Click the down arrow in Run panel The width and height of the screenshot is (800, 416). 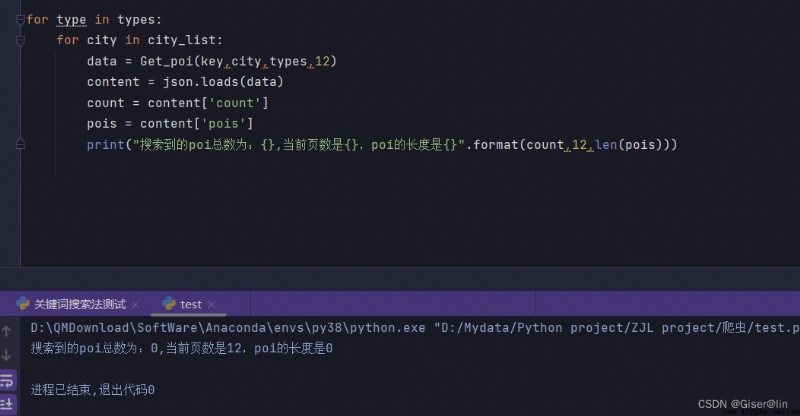7,355
